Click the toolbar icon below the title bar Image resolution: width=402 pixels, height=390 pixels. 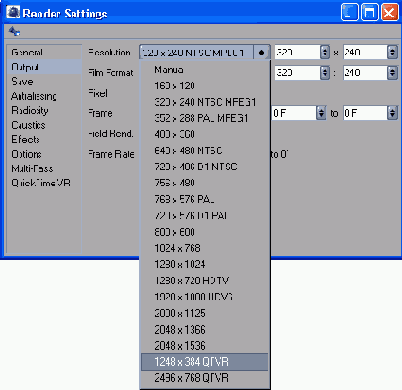[x=14, y=32]
